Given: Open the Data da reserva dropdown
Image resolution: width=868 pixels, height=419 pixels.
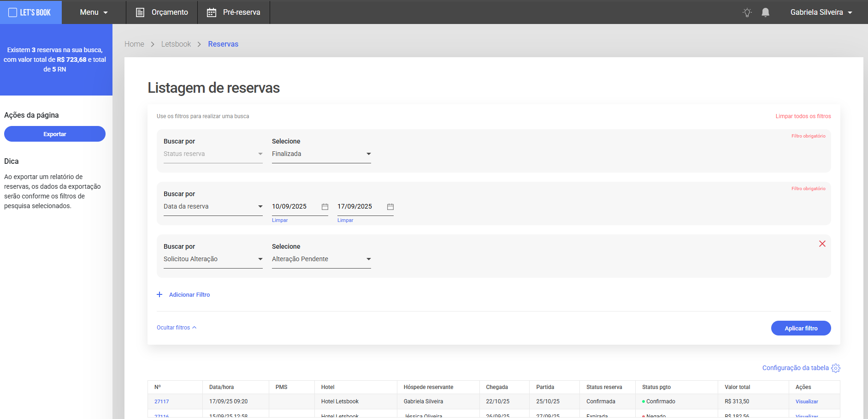Looking at the screenshot, I should click(213, 207).
